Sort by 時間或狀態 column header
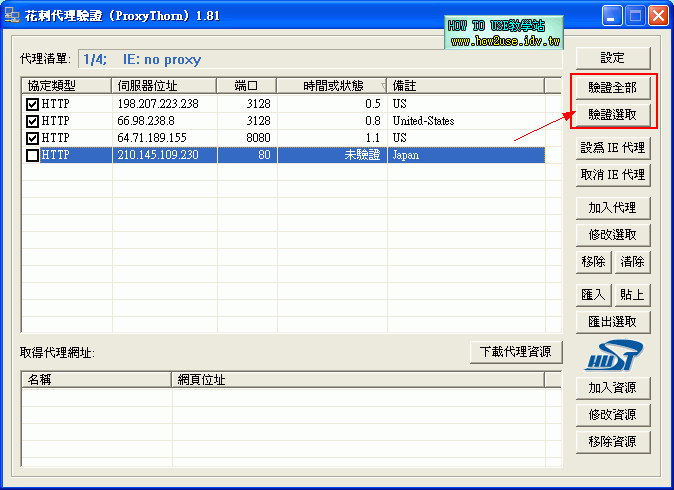This screenshot has height=490, width=674. [x=332, y=86]
